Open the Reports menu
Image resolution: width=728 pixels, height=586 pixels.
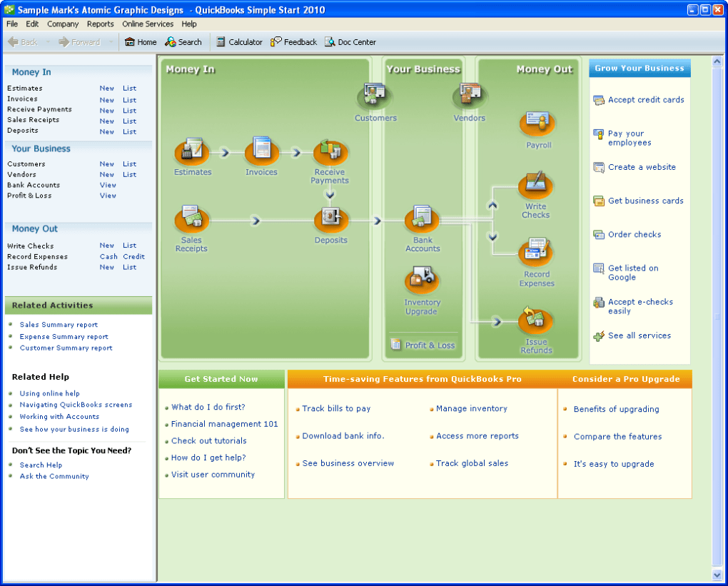(x=100, y=24)
